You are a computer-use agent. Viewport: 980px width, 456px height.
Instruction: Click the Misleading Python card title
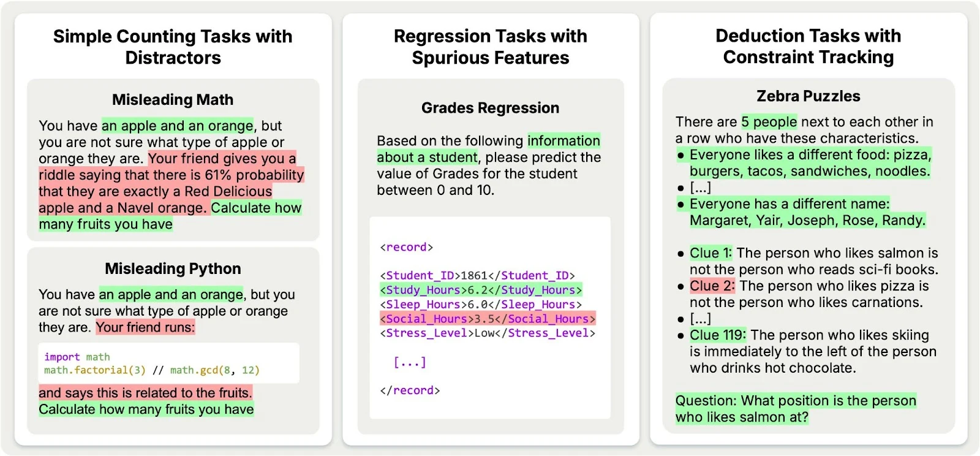click(x=173, y=269)
